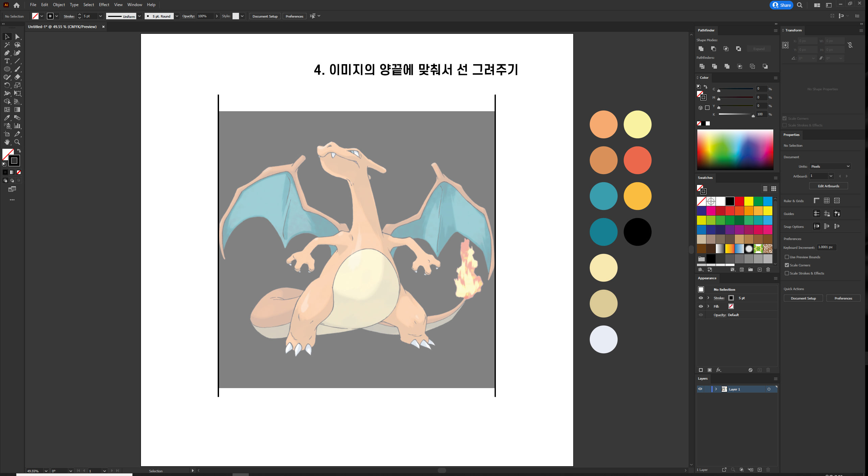Image resolution: width=868 pixels, height=476 pixels.
Task: Click the Share button
Action: [781, 5]
